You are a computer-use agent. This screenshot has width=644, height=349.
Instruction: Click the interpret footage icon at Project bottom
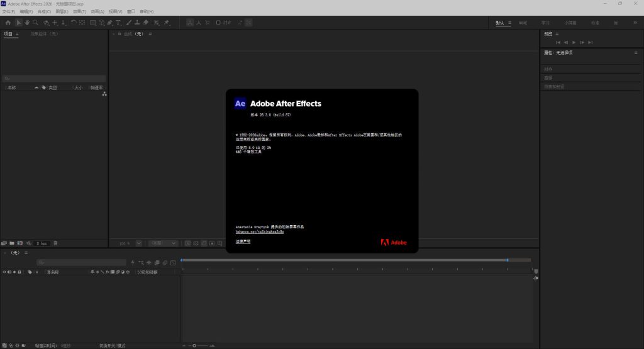[4, 243]
